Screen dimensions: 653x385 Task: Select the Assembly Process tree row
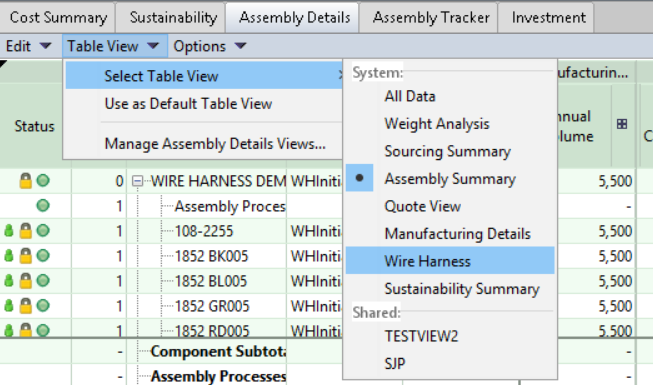click(230, 206)
